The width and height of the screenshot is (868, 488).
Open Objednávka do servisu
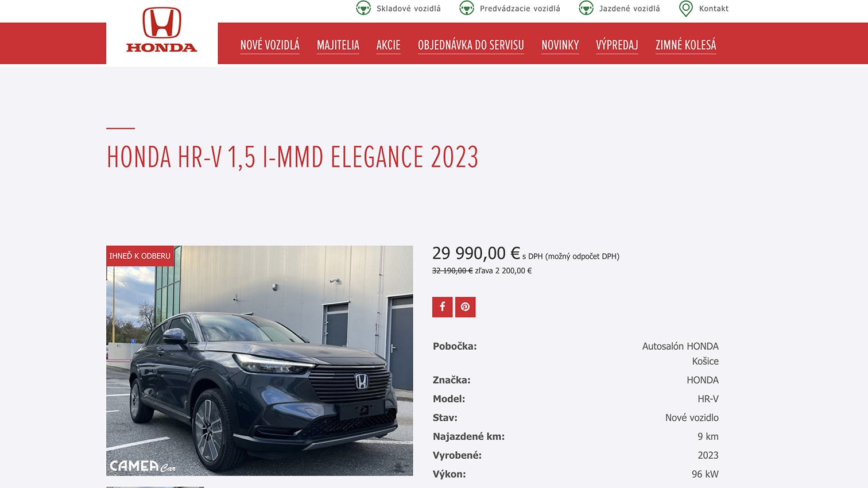coord(471,45)
